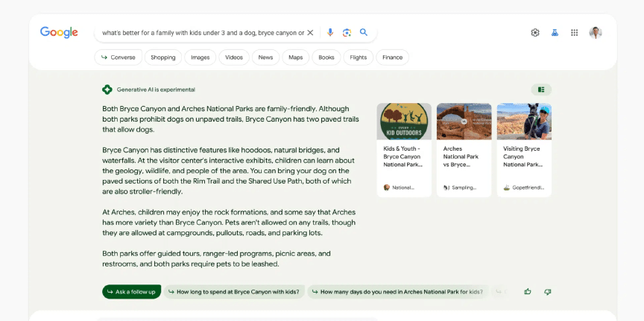The width and height of the screenshot is (644, 321).
Task: Open Arches vs Bryce arch photo thumbnail
Action: 464,122
